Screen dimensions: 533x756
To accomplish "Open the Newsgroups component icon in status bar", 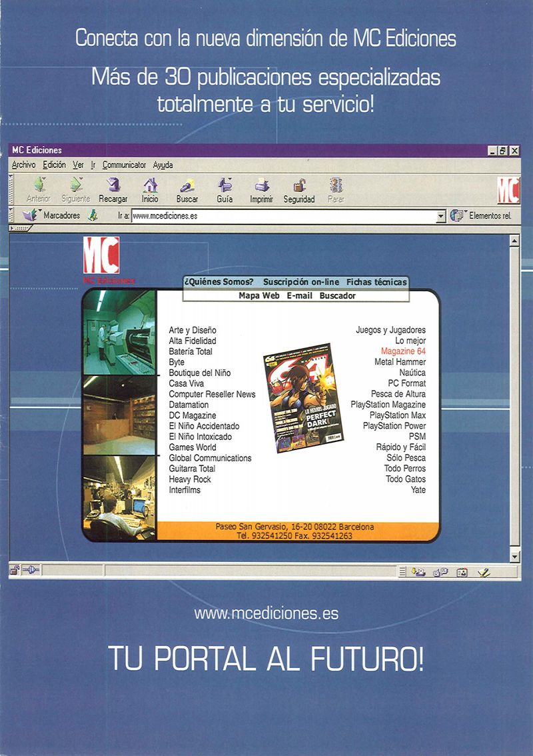I will [441, 572].
